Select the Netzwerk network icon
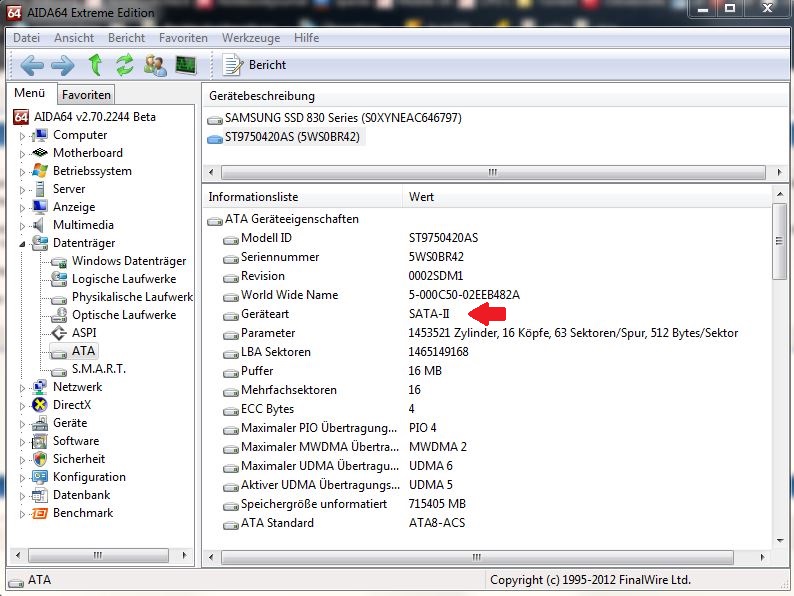This screenshot has height=596, width=794. pyautogui.click(x=39, y=387)
